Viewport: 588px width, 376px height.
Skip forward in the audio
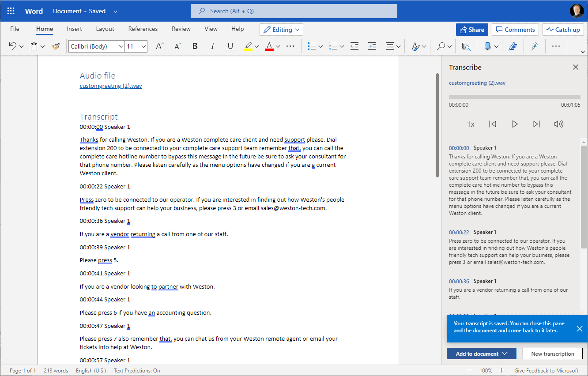click(537, 124)
